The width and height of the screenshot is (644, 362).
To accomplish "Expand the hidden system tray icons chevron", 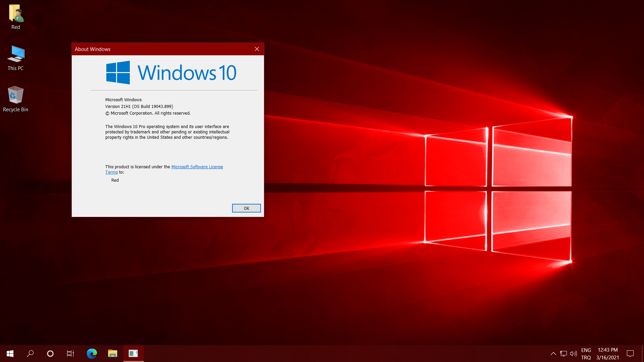I will coord(553,354).
